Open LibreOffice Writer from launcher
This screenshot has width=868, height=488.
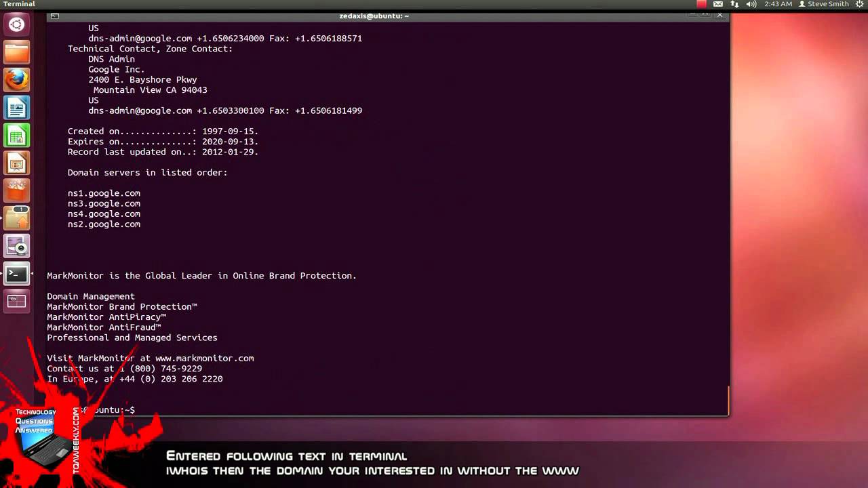tap(17, 108)
